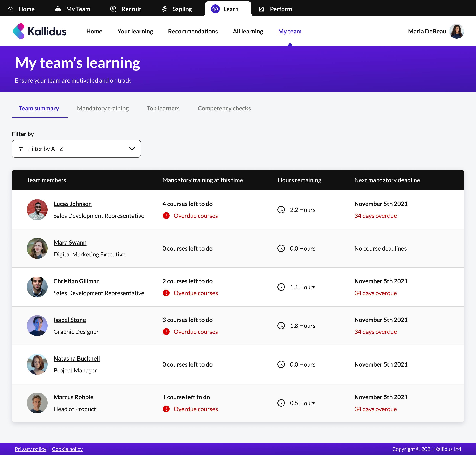Click the filter funnel icon in the dropdown

(x=21, y=149)
